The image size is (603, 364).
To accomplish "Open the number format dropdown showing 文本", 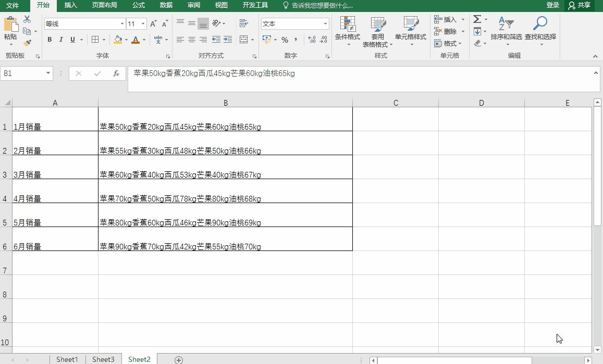I will pyautogui.click(x=325, y=23).
